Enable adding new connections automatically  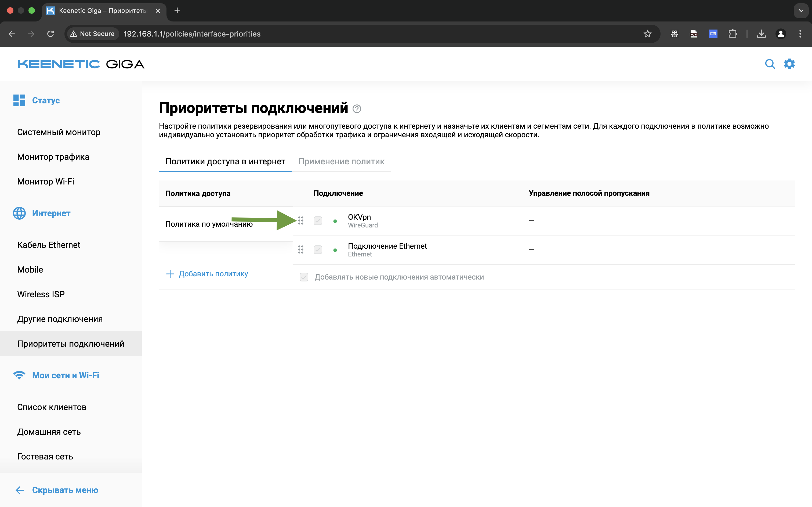click(303, 277)
